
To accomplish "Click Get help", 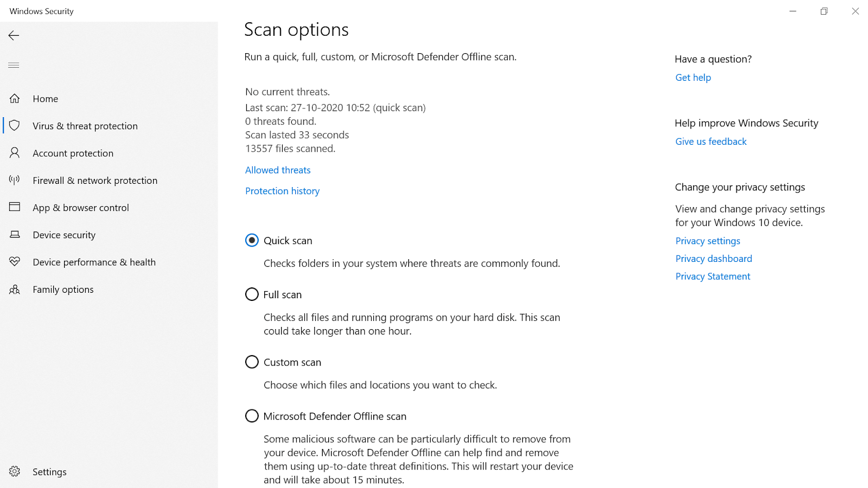I will tap(693, 77).
